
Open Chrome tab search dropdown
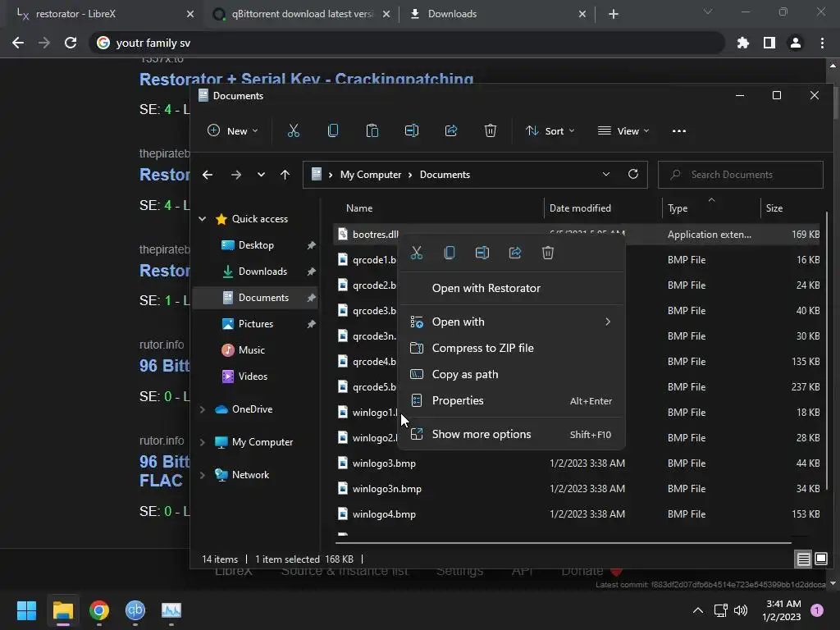708,11
